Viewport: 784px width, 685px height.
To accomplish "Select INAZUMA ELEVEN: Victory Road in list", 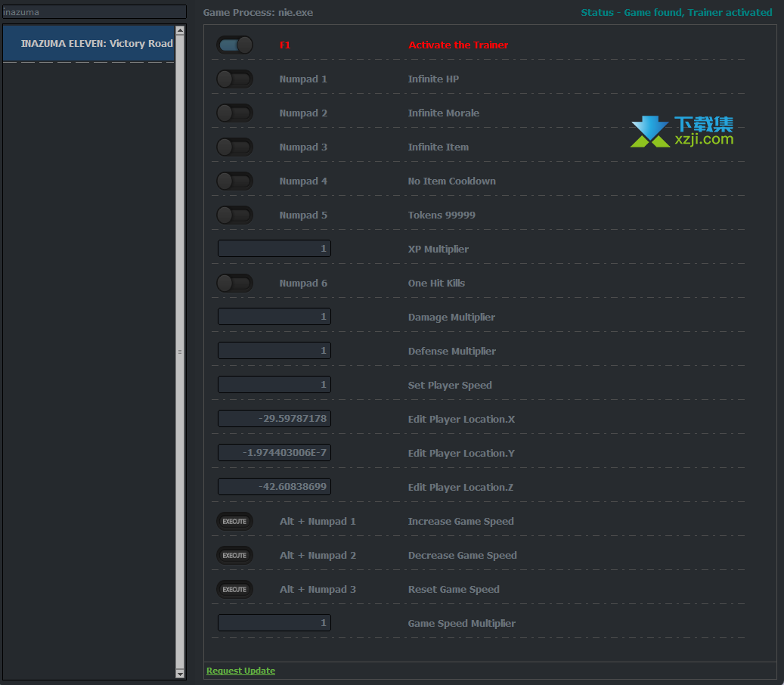I will tap(88, 44).
